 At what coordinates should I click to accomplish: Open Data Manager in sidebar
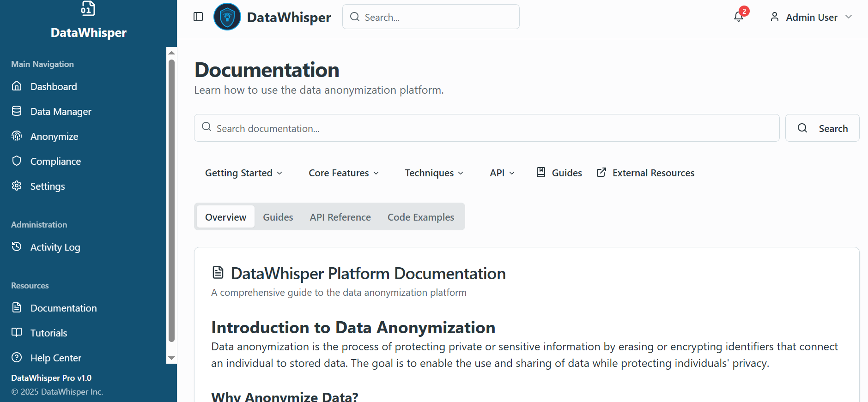coord(61,112)
